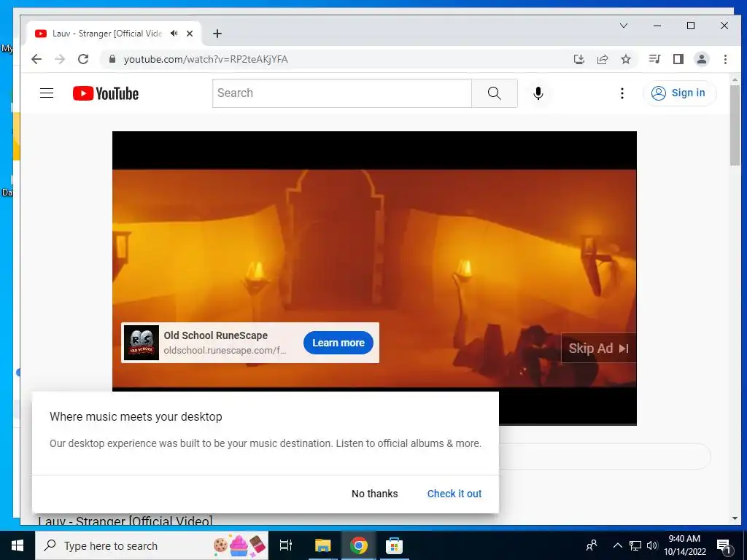Screen dimensions: 747x560
Task: Reload the page with refresh icon
Action: [83, 59]
